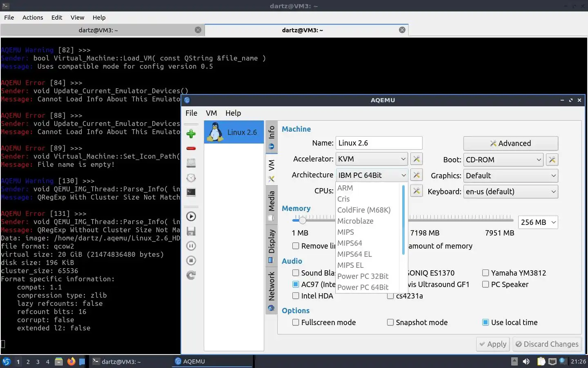Open terminal Actions menu
This screenshot has width=588, height=368.
pyautogui.click(x=33, y=18)
